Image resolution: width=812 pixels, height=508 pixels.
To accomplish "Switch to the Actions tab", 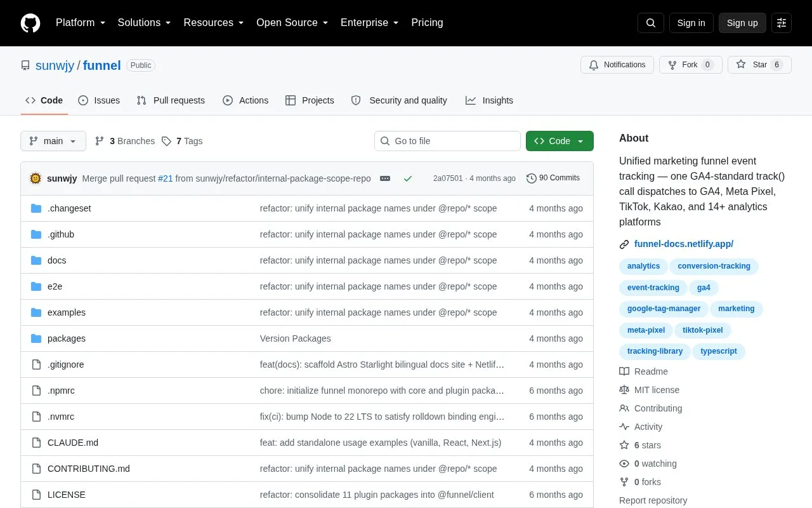I will pyautogui.click(x=246, y=100).
